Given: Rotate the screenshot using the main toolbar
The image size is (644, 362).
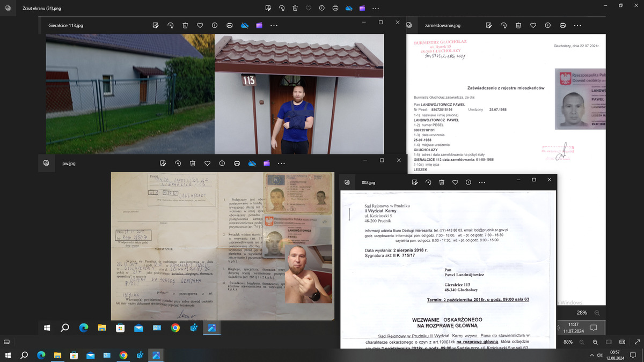Looking at the screenshot, I should tap(282, 8).
